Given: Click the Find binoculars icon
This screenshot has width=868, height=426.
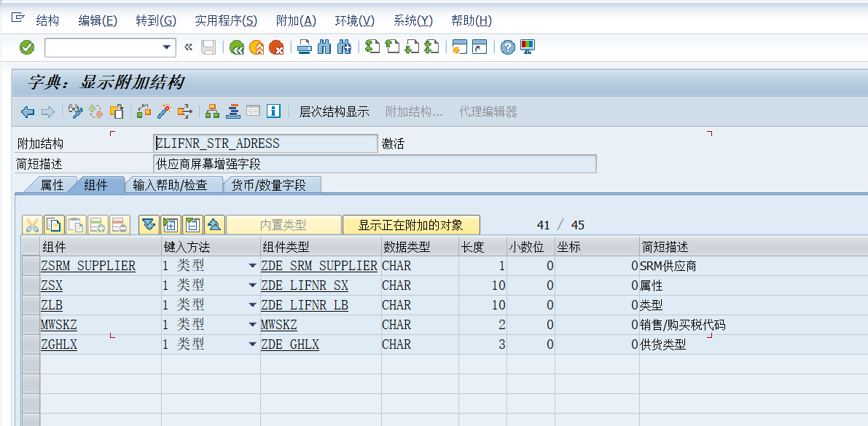Looking at the screenshot, I should [324, 47].
